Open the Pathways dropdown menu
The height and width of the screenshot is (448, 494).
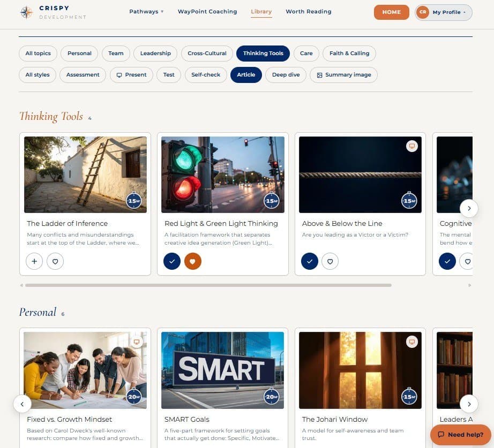click(x=146, y=12)
